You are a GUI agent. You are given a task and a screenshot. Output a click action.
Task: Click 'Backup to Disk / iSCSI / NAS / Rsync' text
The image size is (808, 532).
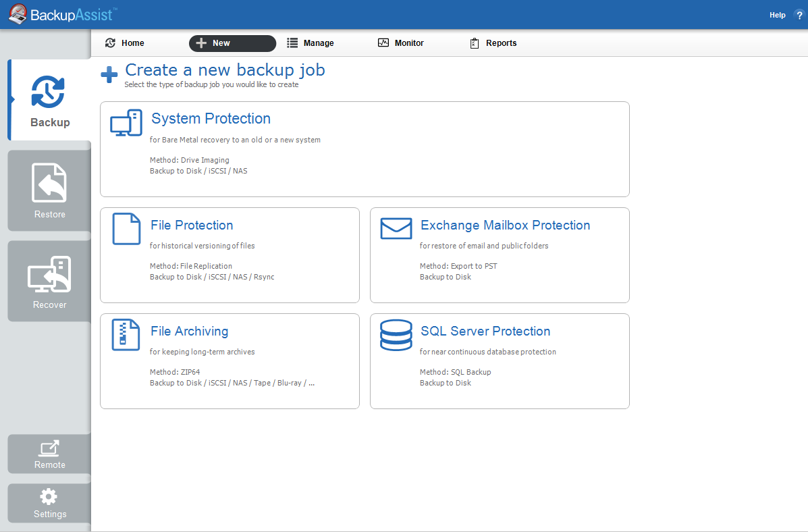click(212, 277)
